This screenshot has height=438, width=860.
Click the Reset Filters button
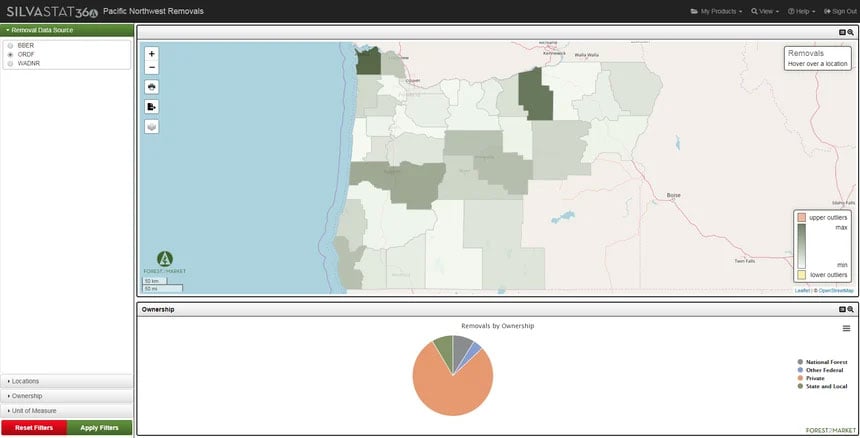point(34,428)
